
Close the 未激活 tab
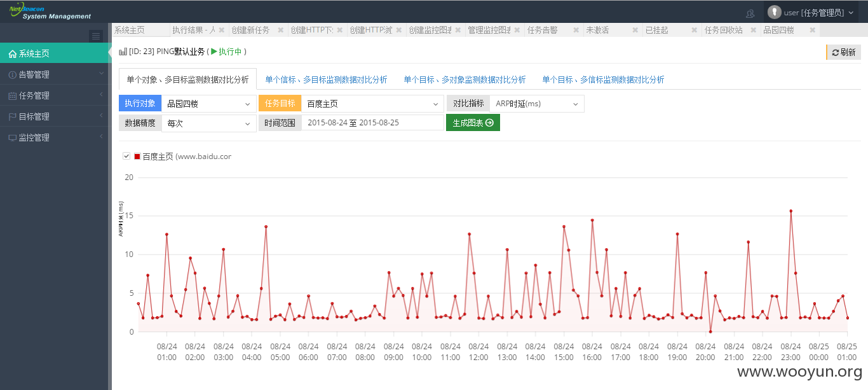[x=635, y=30]
